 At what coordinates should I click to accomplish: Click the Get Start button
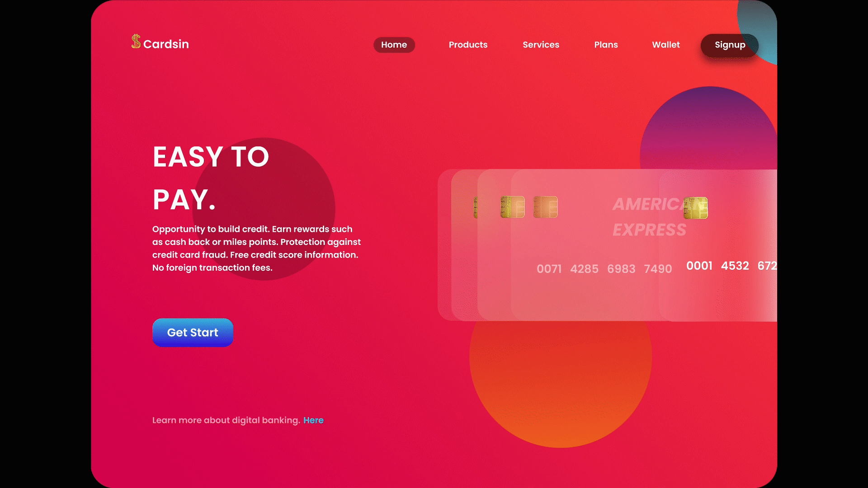(193, 333)
